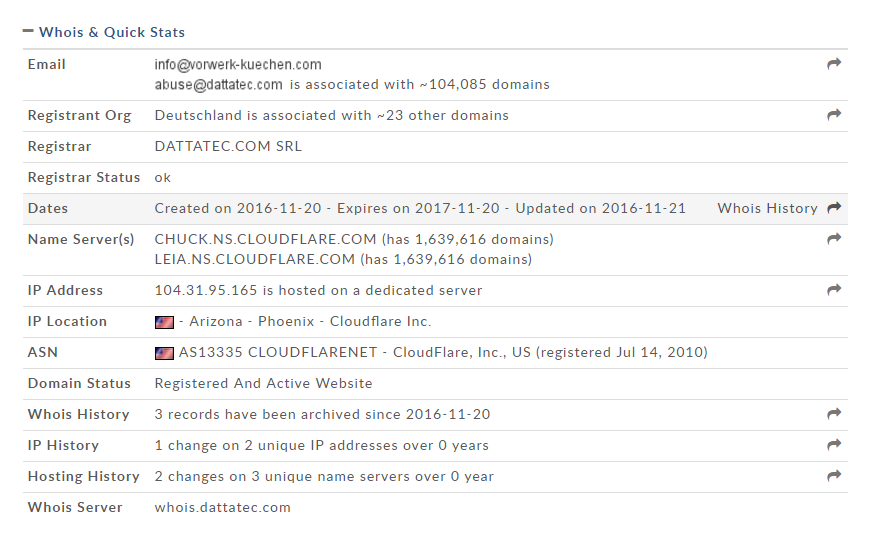874x543 pixels.
Task: Select CHUCK.NS.CLOUDFLARE.COM name server
Action: click(x=265, y=239)
